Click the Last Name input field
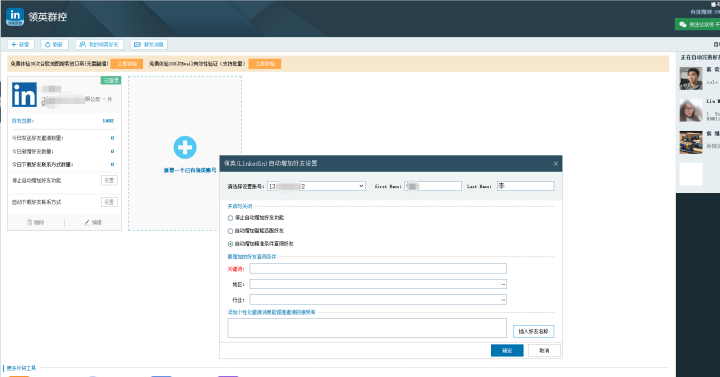 (525, 186)
